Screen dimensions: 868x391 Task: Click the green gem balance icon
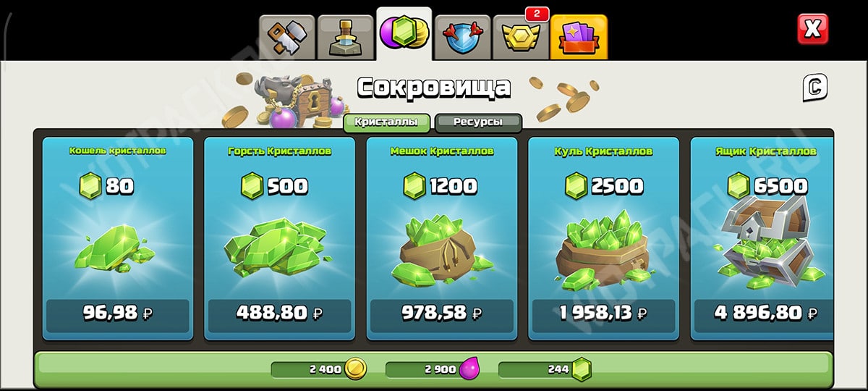(x=582, y=369)
